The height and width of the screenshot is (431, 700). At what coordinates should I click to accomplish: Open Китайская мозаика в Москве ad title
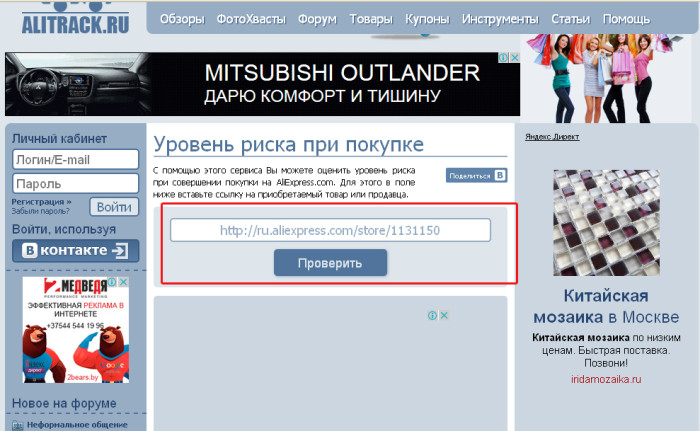tap(606, 306)
